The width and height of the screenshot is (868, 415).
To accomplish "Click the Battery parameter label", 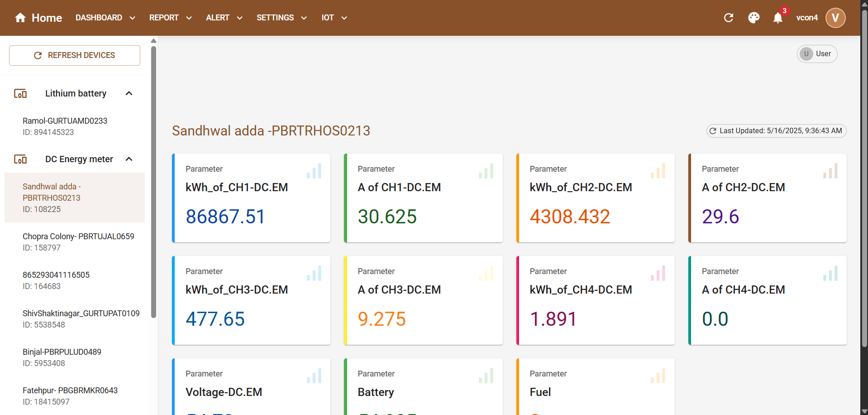I will 376,392.
